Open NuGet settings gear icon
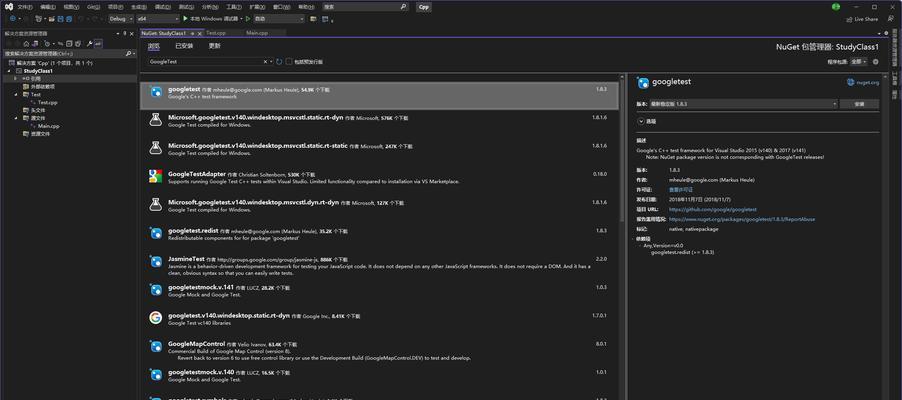Viewport: 902px width, 400px height. coord(876,62)
